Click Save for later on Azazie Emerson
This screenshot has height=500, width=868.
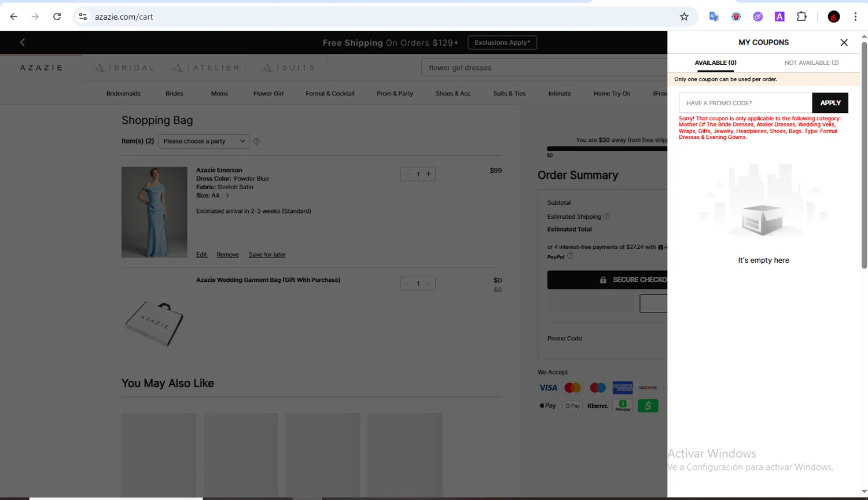point(267,255)
